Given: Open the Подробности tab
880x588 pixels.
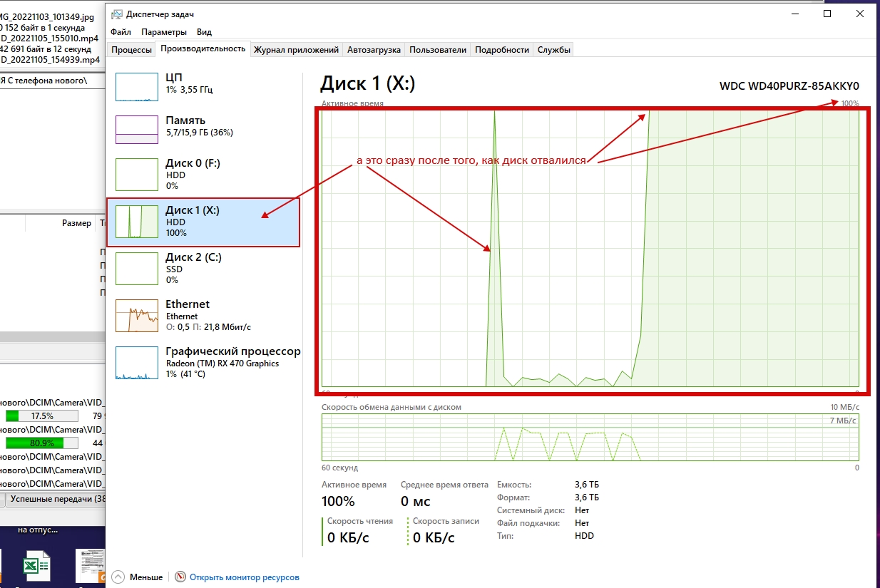Looking at the screenshot, I should click(502, 50).
